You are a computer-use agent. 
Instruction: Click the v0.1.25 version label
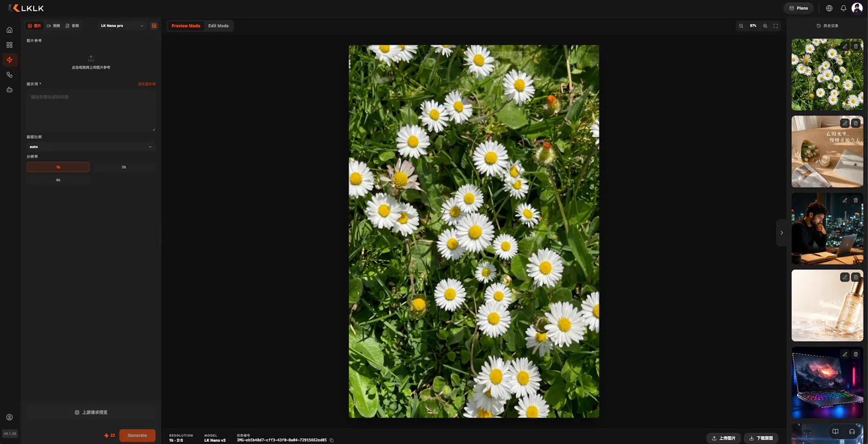click(10, 434)
